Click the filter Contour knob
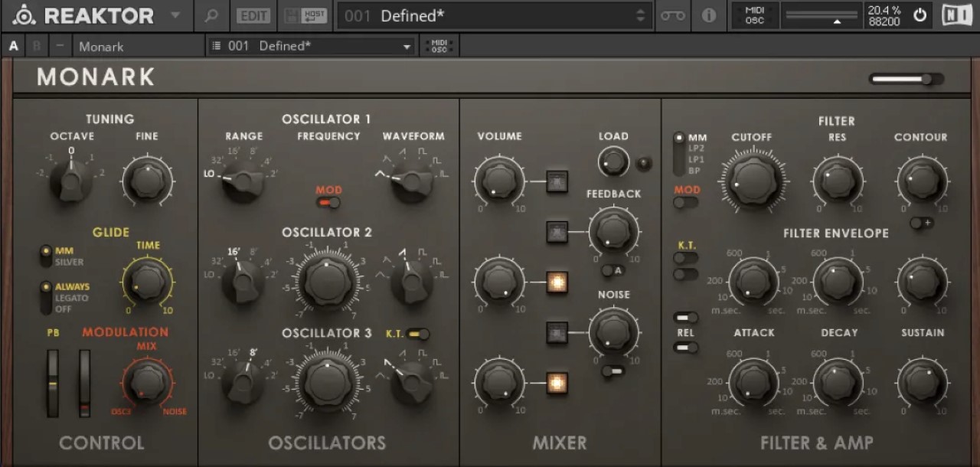Viewport: 980px width, 467px height. pyautogui.click(x=921, y=180)
